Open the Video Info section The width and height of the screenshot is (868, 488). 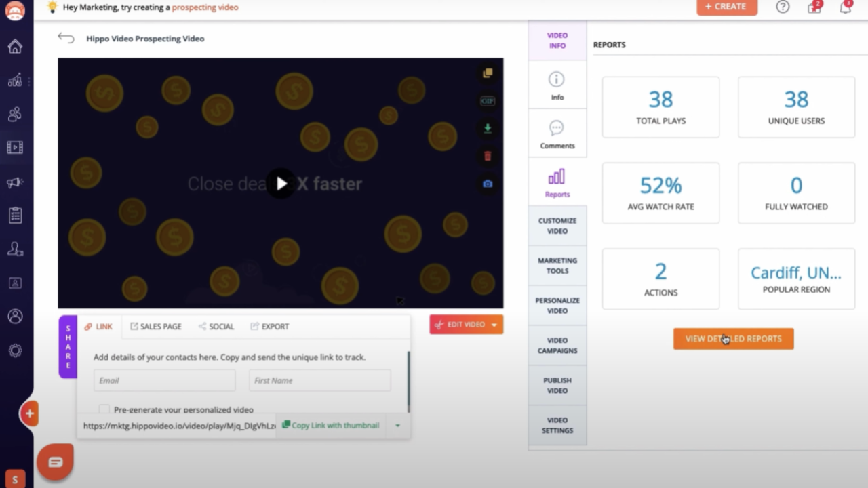point(557,40)
